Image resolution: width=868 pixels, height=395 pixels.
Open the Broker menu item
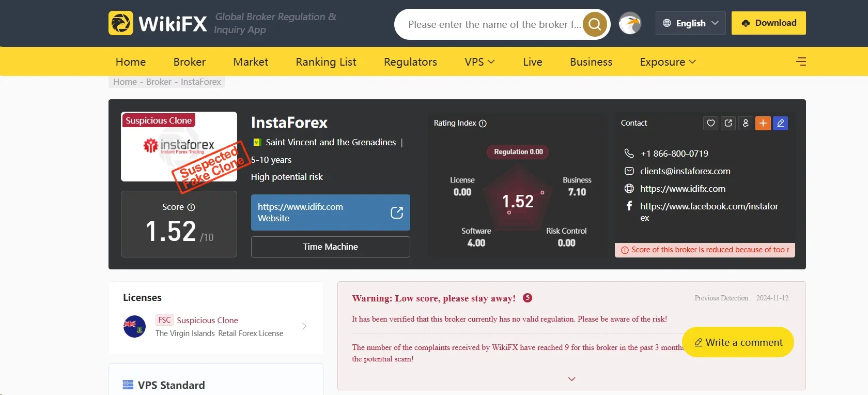click(190, 62)
